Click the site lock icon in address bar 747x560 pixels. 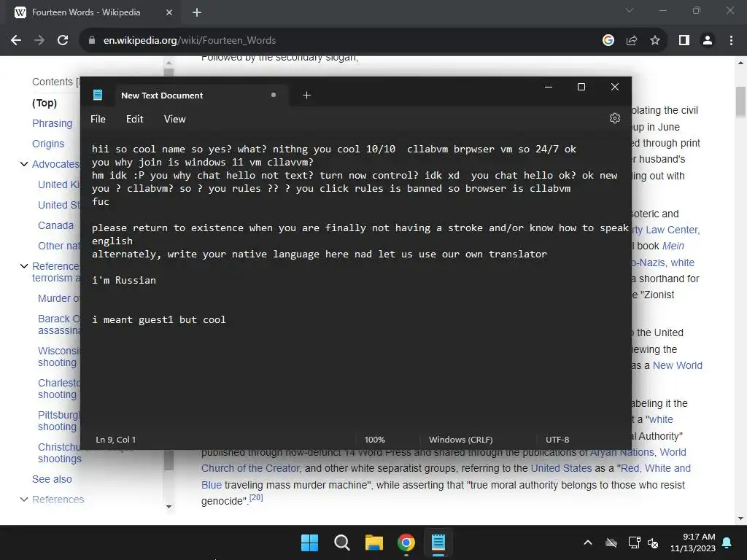(x=92, y=41)
